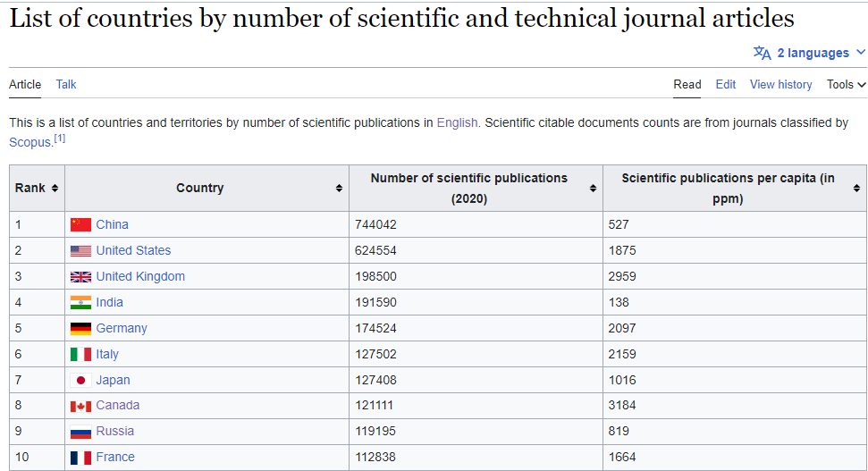The image size is (868, 471).
Task: Click Russia's publication count 119195
Action: click(375, 431)
